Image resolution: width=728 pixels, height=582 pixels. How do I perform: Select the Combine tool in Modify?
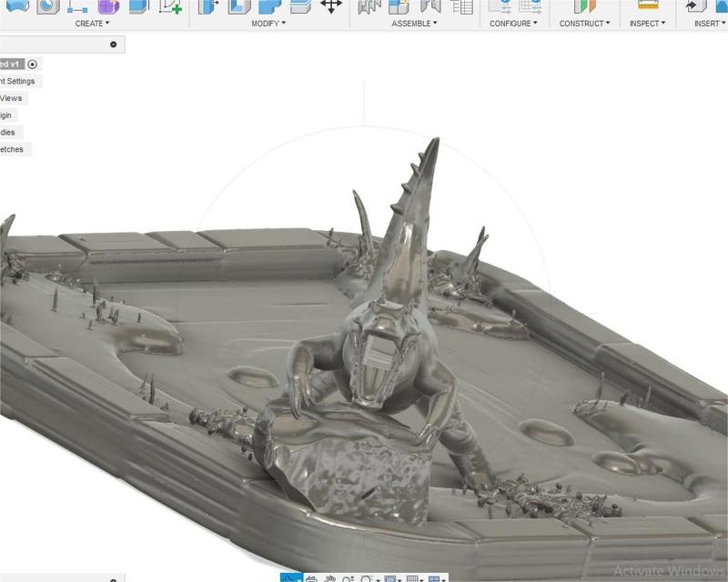point(269,6)
